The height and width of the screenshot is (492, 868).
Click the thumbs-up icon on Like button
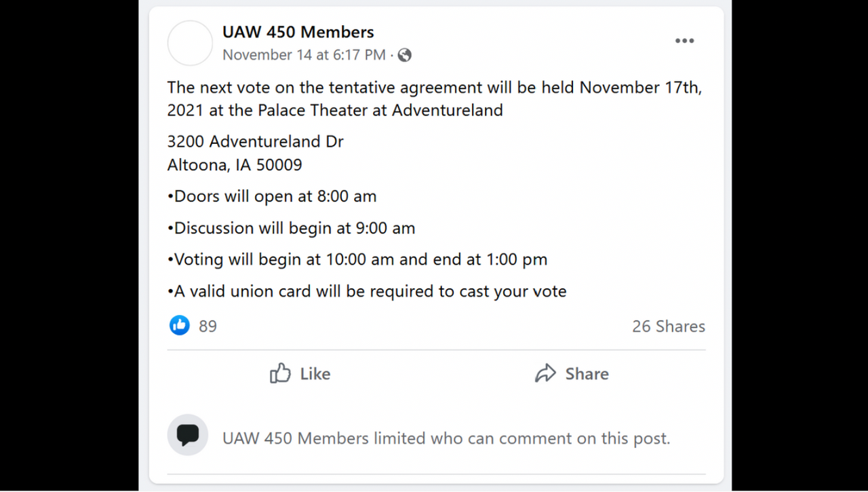(280, 373)
